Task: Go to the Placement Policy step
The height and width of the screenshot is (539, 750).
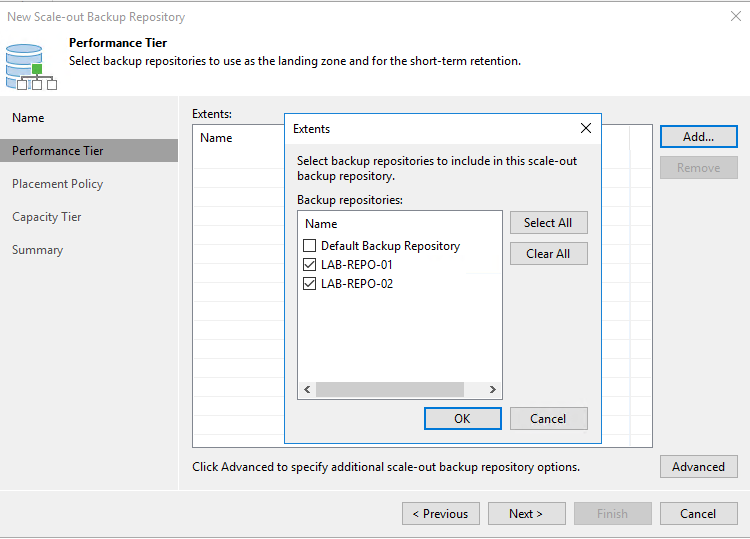Action: click(58, 184)
